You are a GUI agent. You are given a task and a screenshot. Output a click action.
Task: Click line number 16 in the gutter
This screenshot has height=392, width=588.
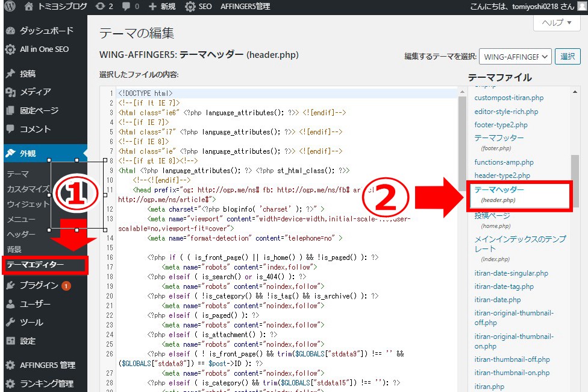pos(110,257)
